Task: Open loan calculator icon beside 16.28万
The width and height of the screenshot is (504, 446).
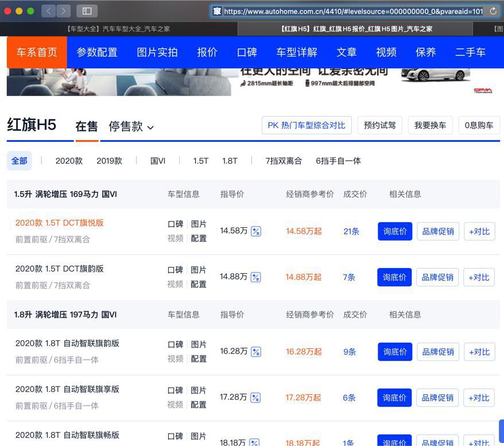Action: [x=256, y=352]
